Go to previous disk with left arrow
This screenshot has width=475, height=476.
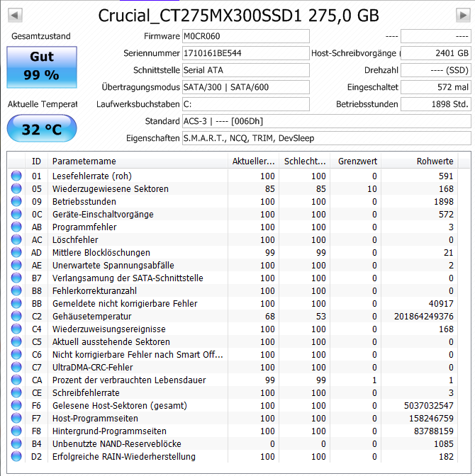point(15,15)
